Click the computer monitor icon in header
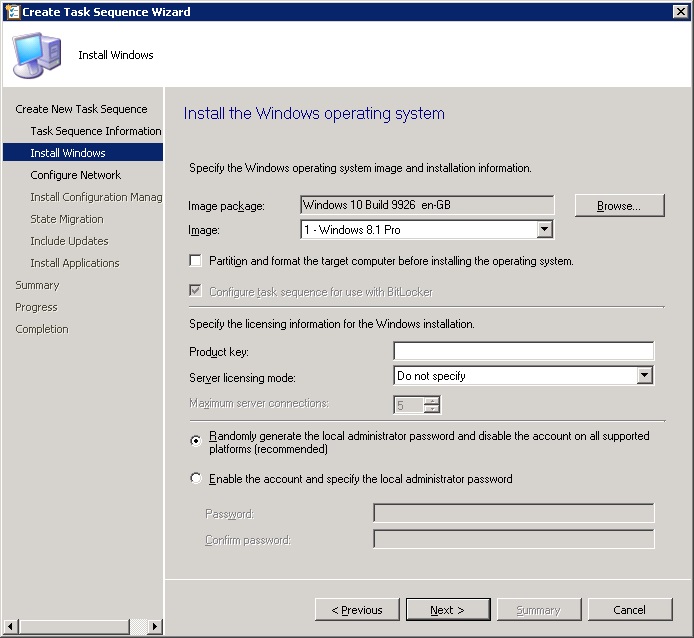The height and width of the screenshot is (638, 694). (x=35, y=55)
